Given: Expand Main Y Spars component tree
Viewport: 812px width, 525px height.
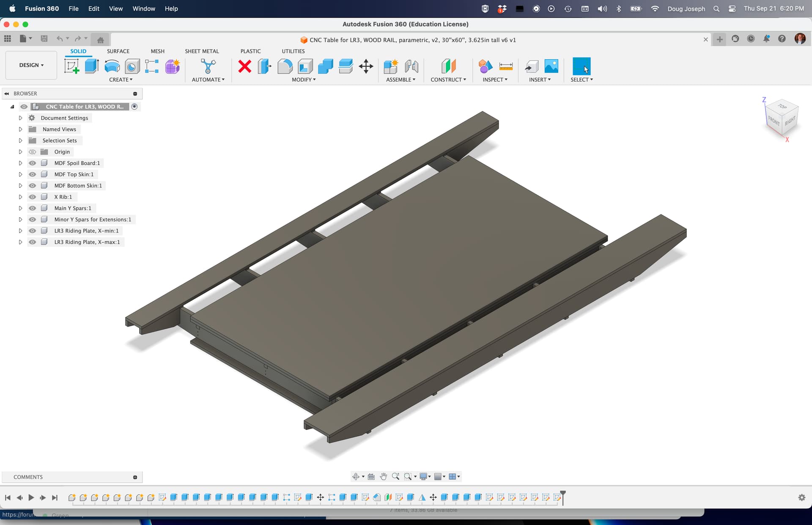Looking at the screenshot, I should (20, 208).
